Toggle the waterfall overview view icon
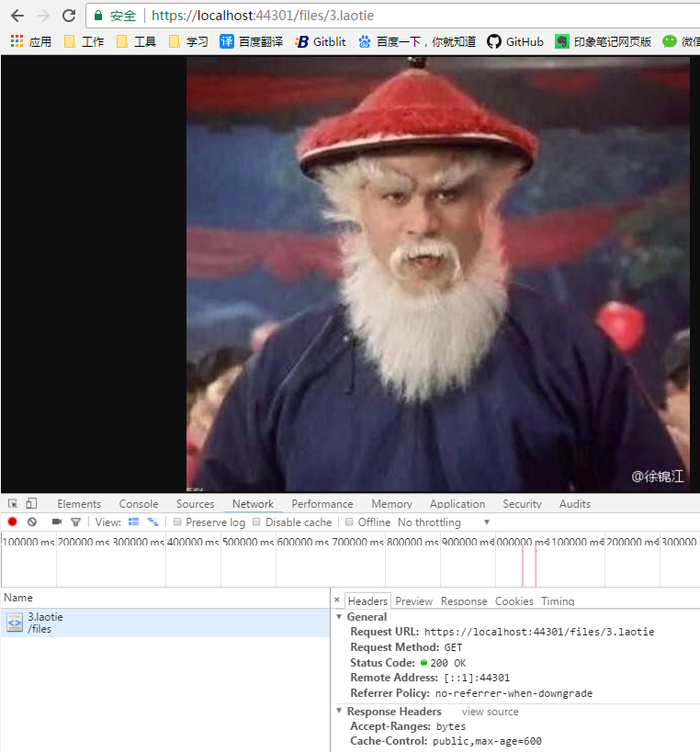The height and width of the screenshot is (752, 700). tap(153, 522)
